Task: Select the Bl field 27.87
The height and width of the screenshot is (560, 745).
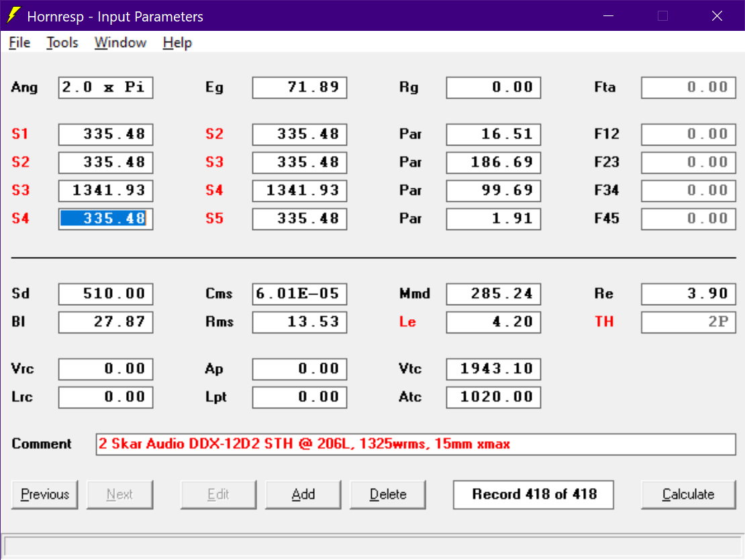Action: point(105,322)
